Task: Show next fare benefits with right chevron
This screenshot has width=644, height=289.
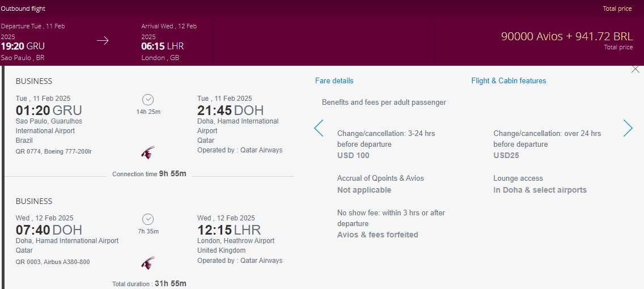Action: 628,128
